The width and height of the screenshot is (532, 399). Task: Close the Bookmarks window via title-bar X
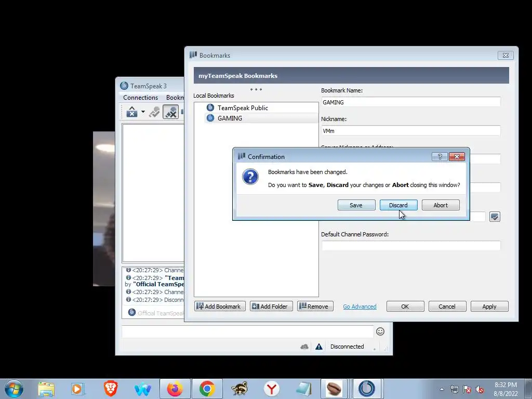[x=506, y=55]
